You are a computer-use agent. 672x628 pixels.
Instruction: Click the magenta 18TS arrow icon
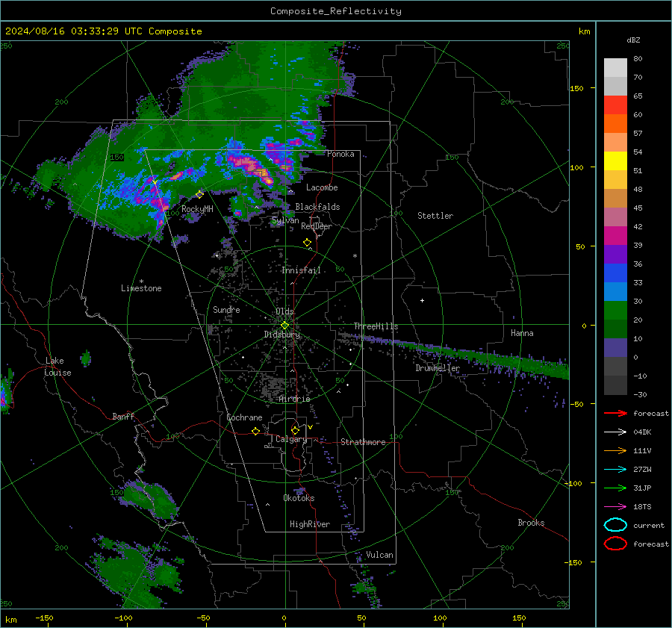coord(615,507)
